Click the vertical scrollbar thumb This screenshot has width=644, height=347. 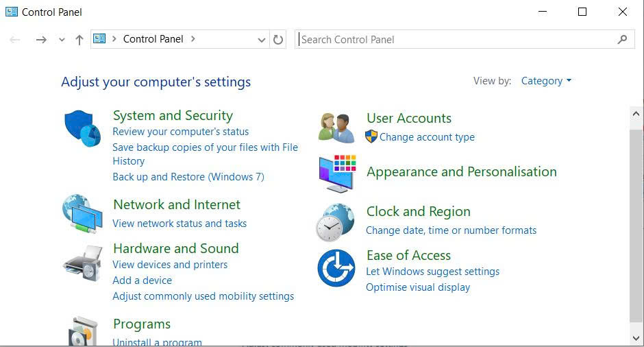pyautogui.click(x=636, y=226)
